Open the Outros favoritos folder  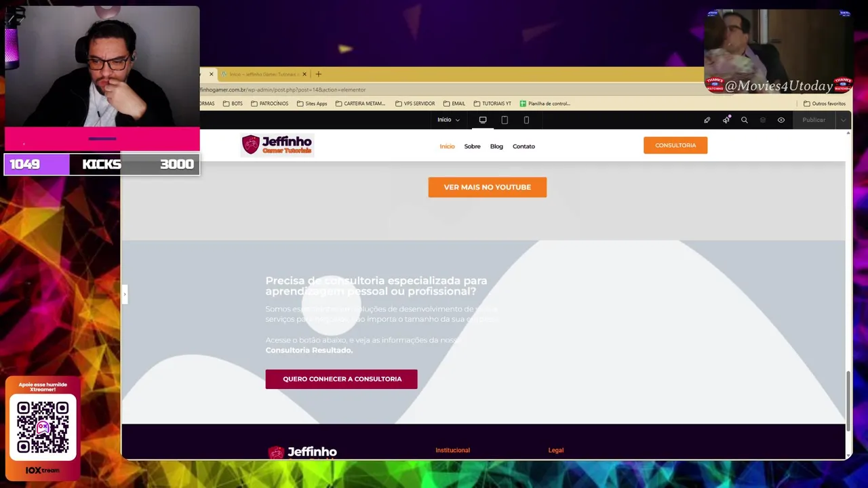pos(825,104)
